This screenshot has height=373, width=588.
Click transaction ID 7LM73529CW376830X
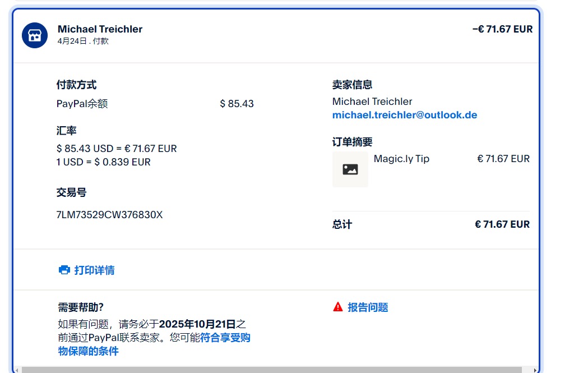tap(109, 215)
